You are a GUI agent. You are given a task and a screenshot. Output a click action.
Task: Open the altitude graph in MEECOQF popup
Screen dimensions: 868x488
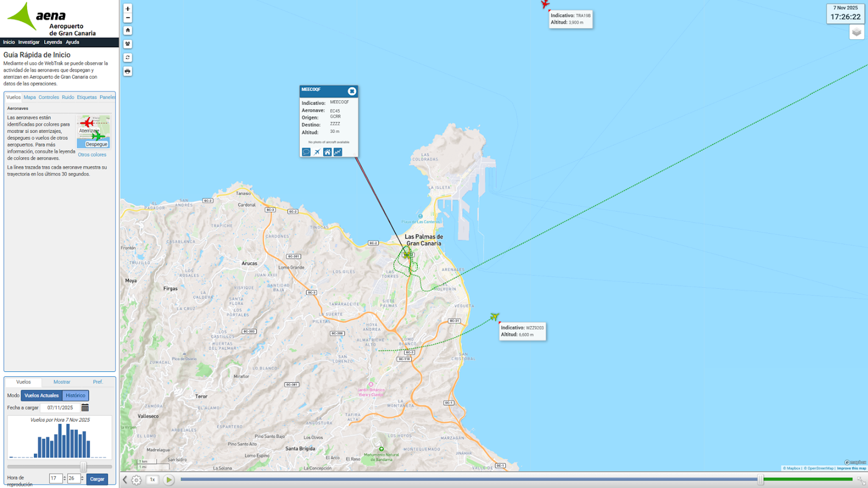pos(337,152)
